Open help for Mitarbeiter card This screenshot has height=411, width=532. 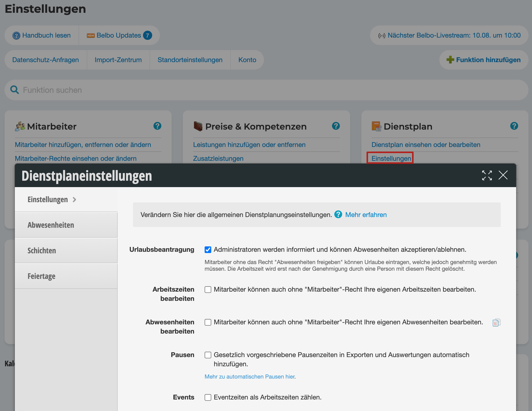pos(157,126)
